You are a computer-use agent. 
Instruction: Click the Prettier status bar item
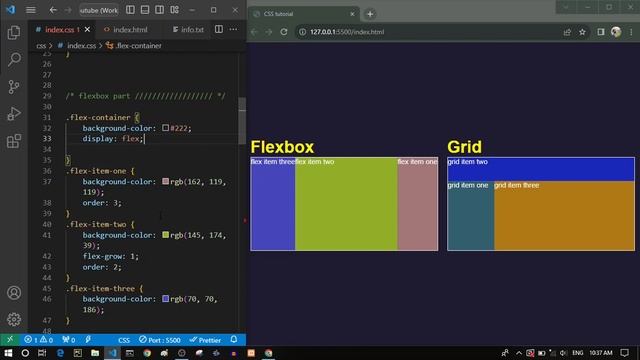pyautogui.click(x=205, y=340)
